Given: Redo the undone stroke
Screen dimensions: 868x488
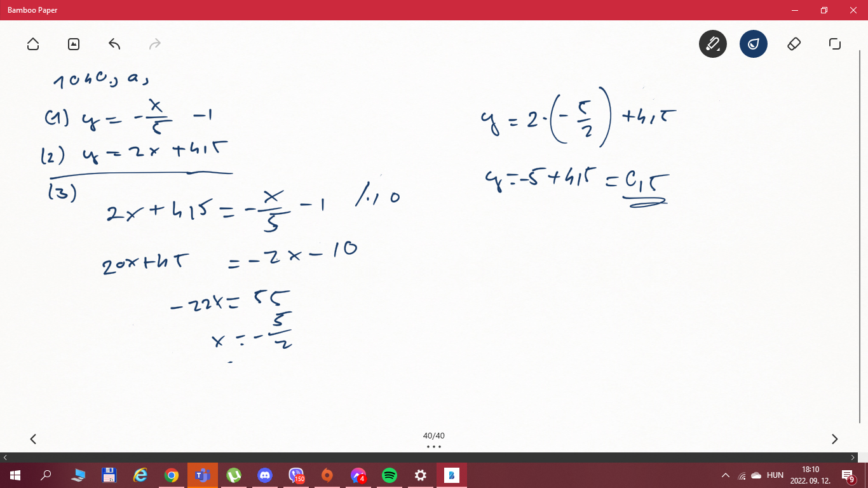Looking at the screenshot, I should 154,44.
